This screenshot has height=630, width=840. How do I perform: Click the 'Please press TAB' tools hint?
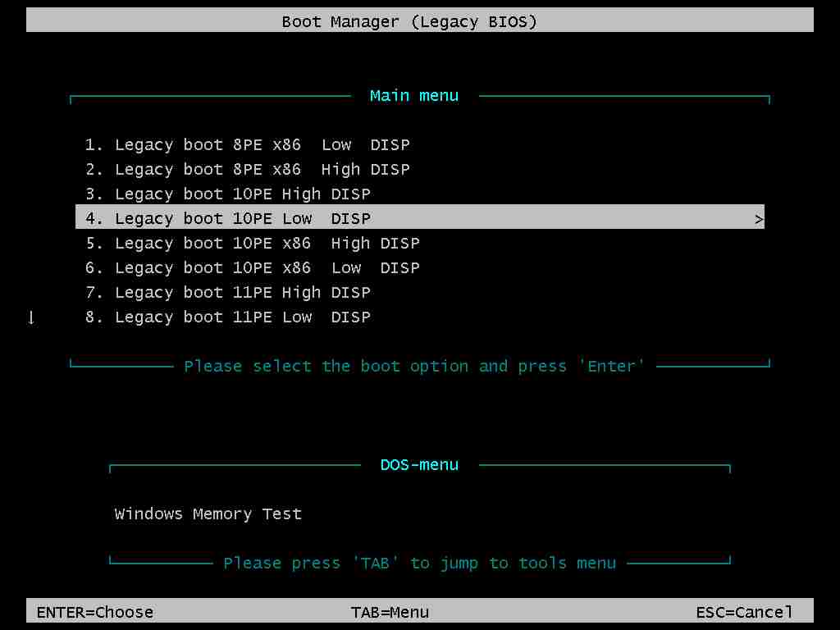click(419, 564)
